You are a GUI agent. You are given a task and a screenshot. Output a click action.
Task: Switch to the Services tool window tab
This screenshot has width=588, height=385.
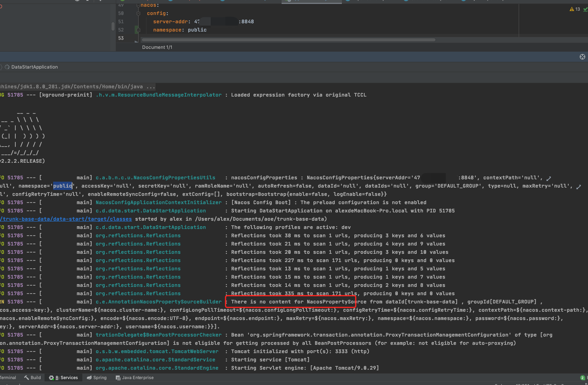(x=63, y=378)
